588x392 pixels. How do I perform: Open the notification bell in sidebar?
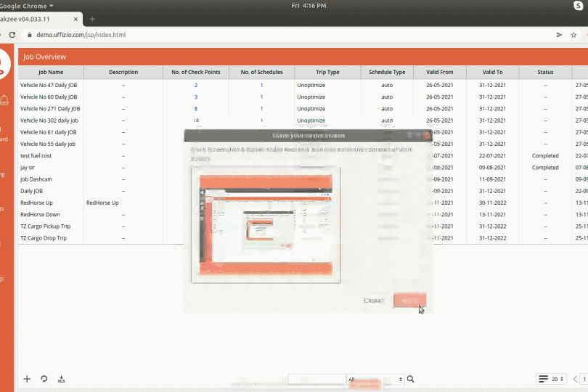click(x=4, y=99)
